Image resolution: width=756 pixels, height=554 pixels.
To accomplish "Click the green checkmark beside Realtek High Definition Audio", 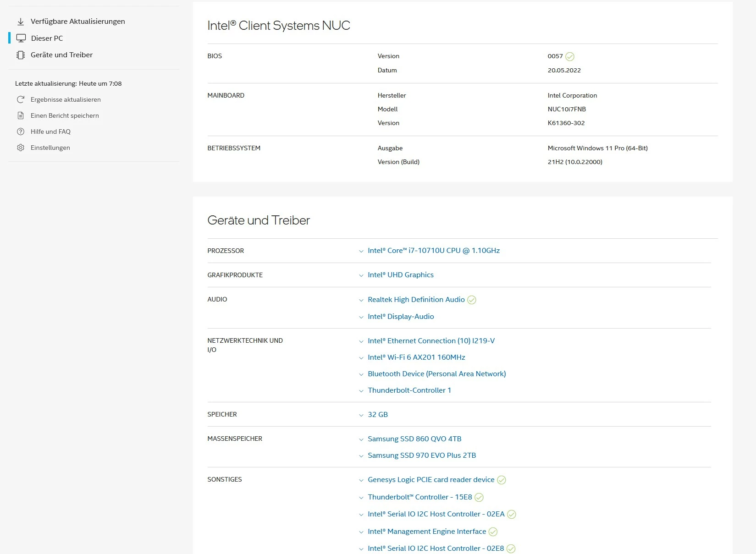I will coord(472,300).
